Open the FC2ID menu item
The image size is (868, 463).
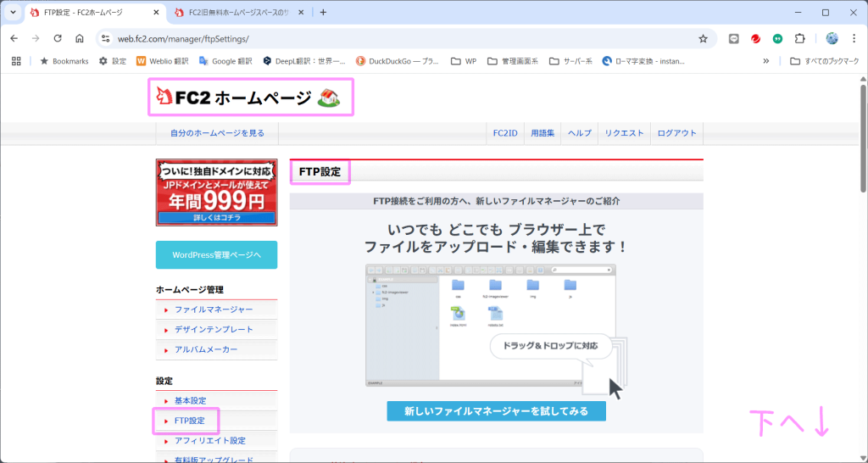point(505,133)
